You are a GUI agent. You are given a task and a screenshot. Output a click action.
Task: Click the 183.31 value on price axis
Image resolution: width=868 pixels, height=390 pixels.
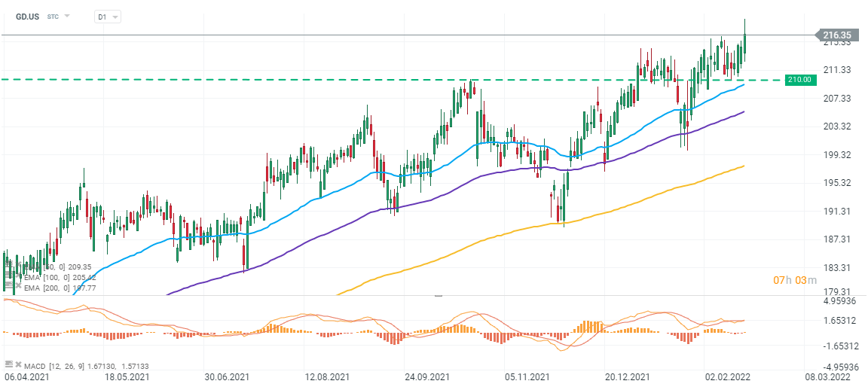click(836, 267)
